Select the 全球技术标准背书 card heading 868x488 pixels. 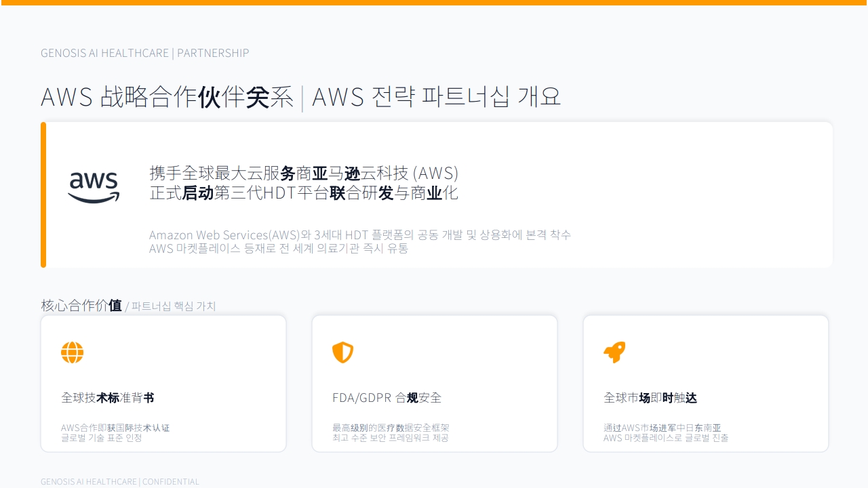108,398
